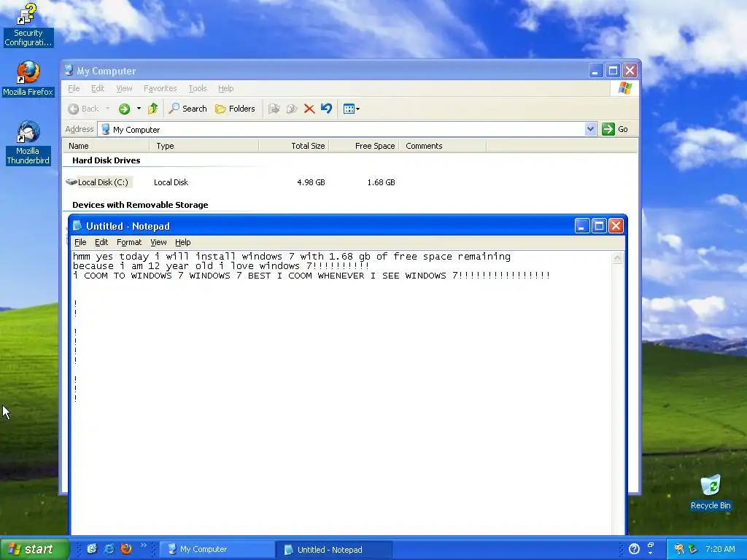
Task: Select Local Disk (C:) drive
Action: 98,182
